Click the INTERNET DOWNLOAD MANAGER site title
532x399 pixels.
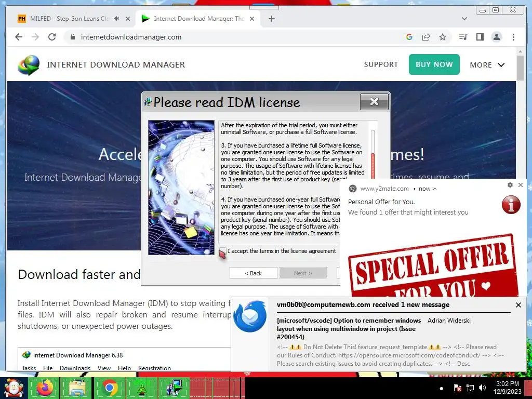[x=116, y=65]
